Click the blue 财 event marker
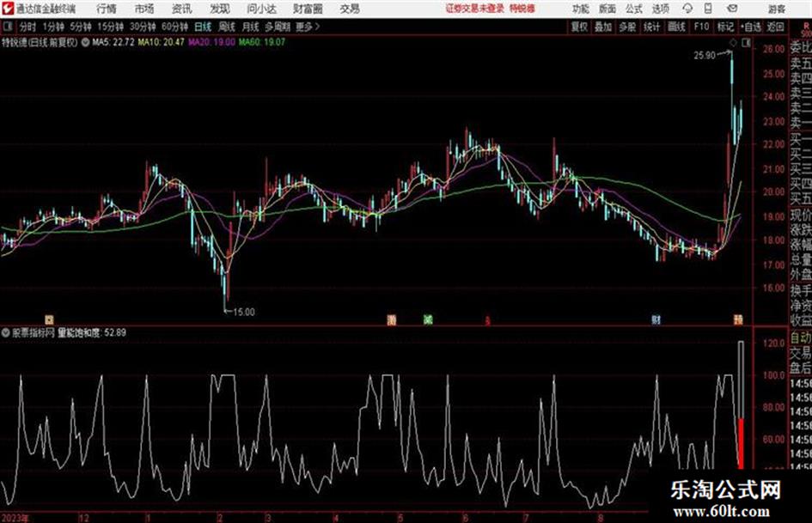Screen dimensions: 812x523 coord(656,320)
